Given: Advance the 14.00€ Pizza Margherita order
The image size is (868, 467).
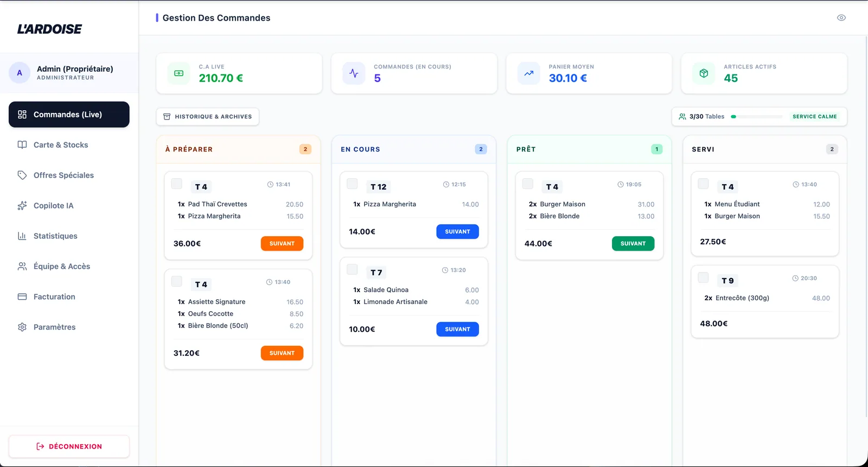Looking at the screenshot, I should [457, 232].
